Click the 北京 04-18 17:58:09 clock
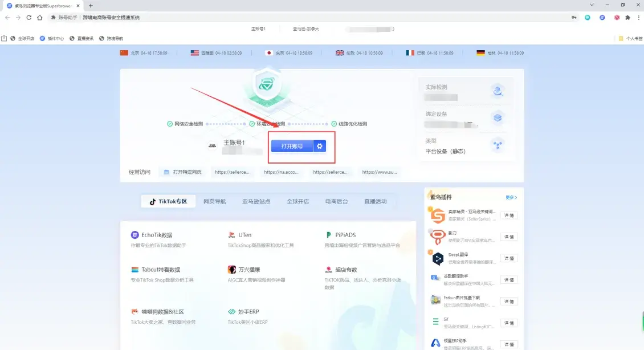The width and height of the screenshot is (644, 350). pos(144,53)
